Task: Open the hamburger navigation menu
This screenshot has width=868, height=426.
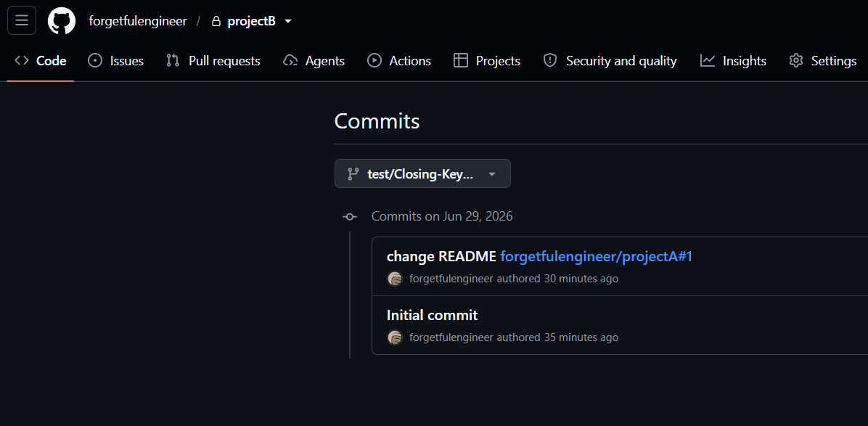Action: coord(22,20)
